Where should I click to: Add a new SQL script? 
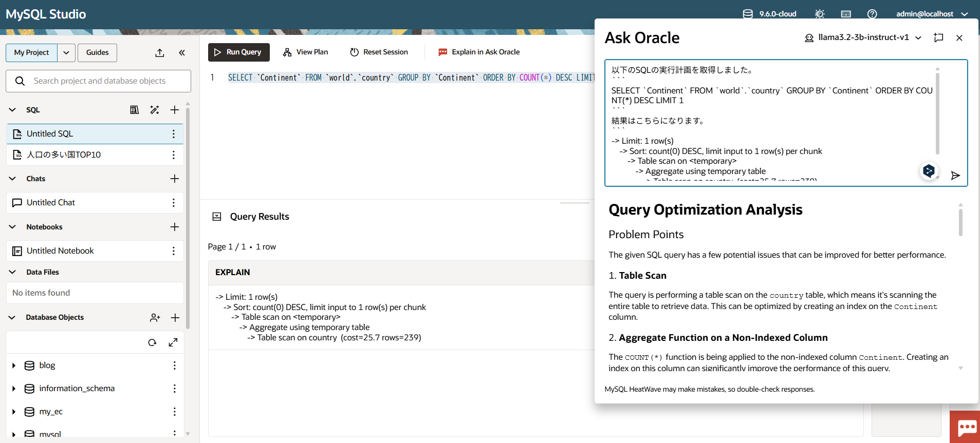click(x=175, y=110)
